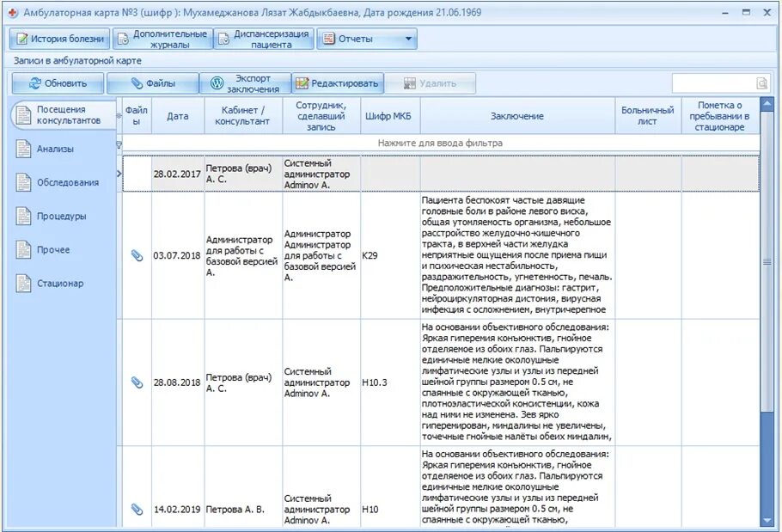Screen dimensions: 782x532
Task: Click the WordPress-style Экспорт заключения icon
Action: [217, 83]
